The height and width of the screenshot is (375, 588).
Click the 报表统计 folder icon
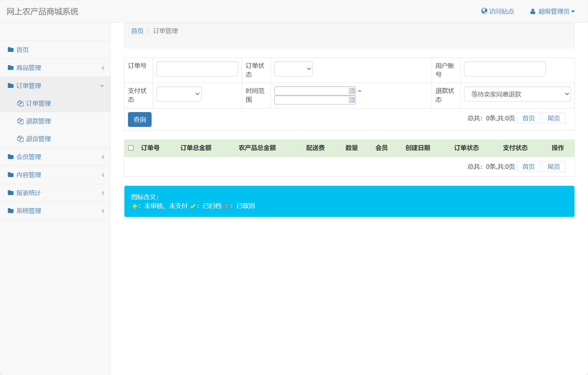[10, 193]
